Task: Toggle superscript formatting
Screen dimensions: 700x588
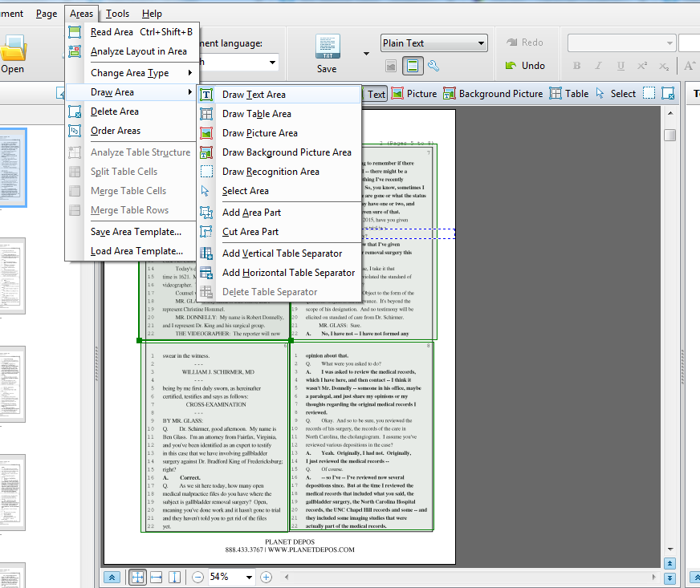Action: tap(642, 66)
